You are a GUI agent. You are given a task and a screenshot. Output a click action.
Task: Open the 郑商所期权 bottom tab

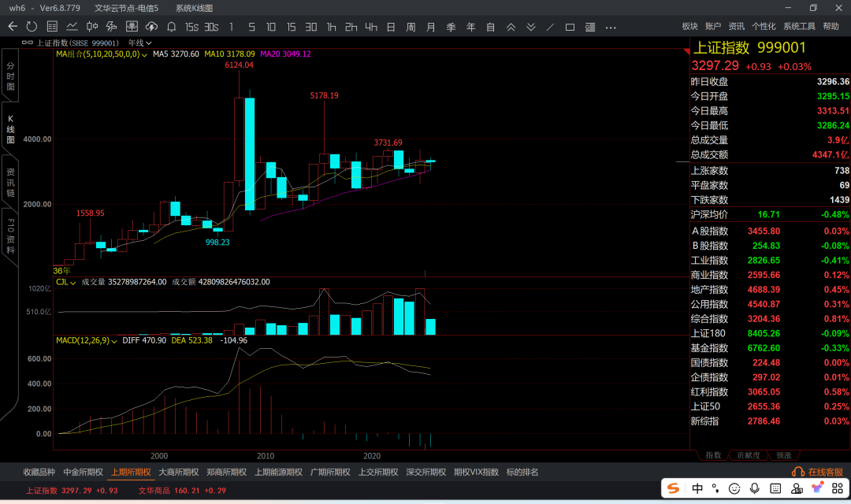coord(226,472)
